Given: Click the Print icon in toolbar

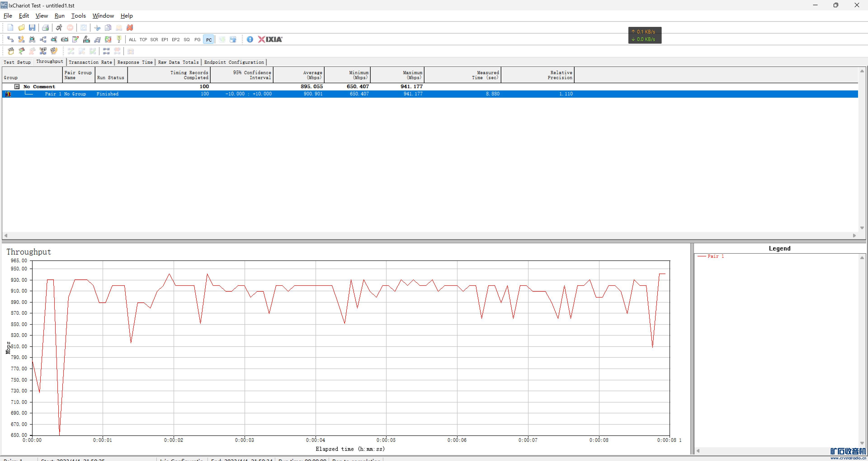Looking at the screenshot, I should point(45,28).
